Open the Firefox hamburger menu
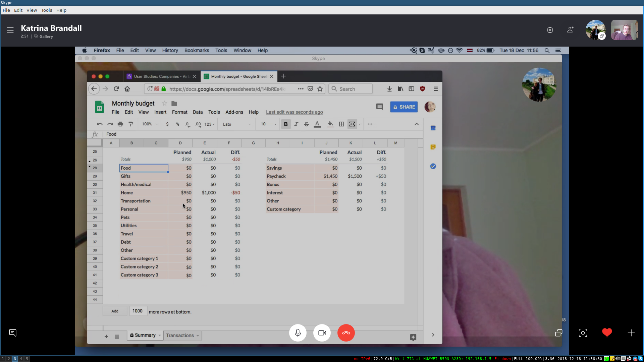Screen dimensions: 644x362 tap(436, 89)
